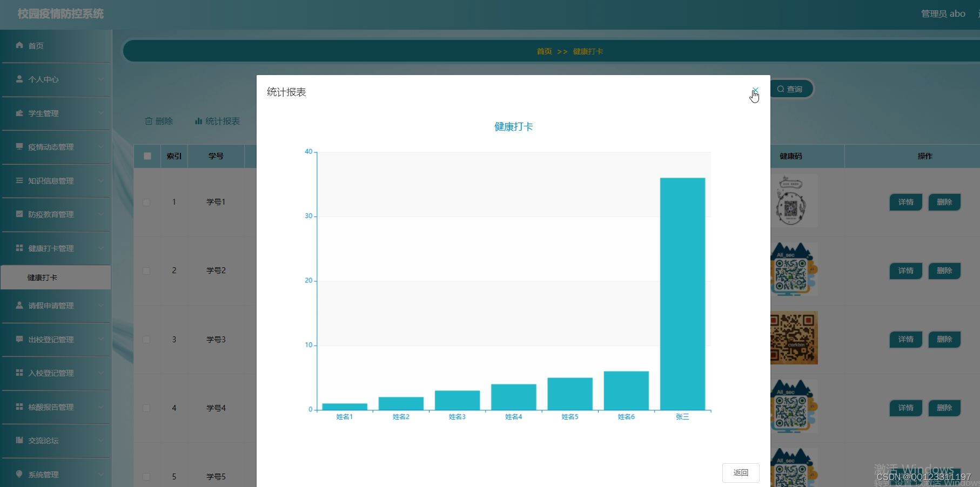
Task: Expand the 学生管理 menu arrow
Action: tap(101, 113)
